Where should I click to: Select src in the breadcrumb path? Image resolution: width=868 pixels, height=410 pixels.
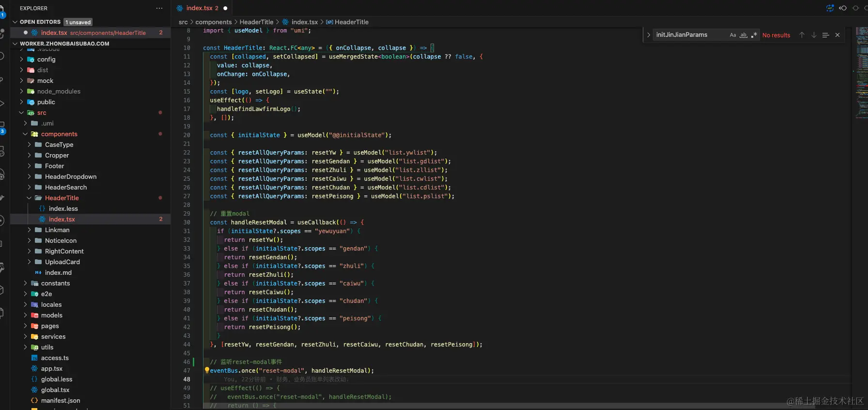pyautogui.click(x=183, y=22)
